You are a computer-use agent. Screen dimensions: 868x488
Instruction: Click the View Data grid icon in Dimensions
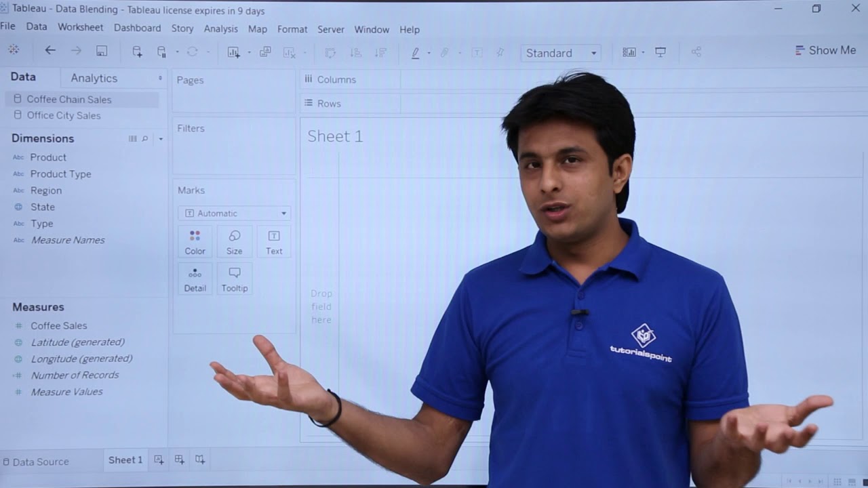[x=133, y=138]
